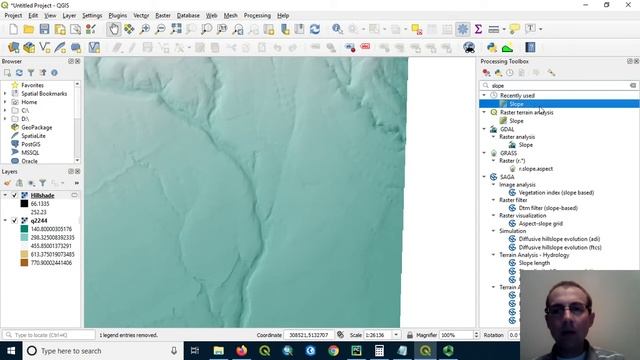Image resolution: width=640 pixels, height=360 pixels.
Task: Click Windows Start button
Action: tap(11, 351)
